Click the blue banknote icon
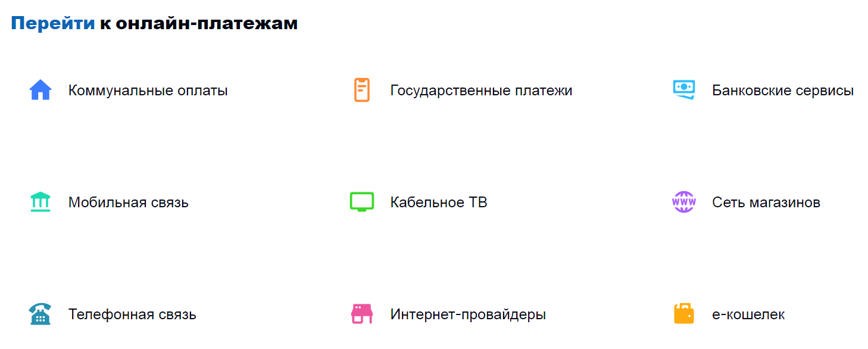Viewport: 868px width, 349px height. click(684, 90)
